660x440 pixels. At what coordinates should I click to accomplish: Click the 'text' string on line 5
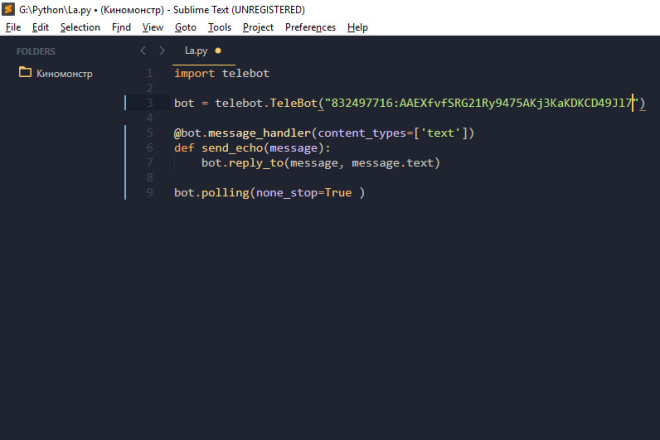[x=441, y=133]
